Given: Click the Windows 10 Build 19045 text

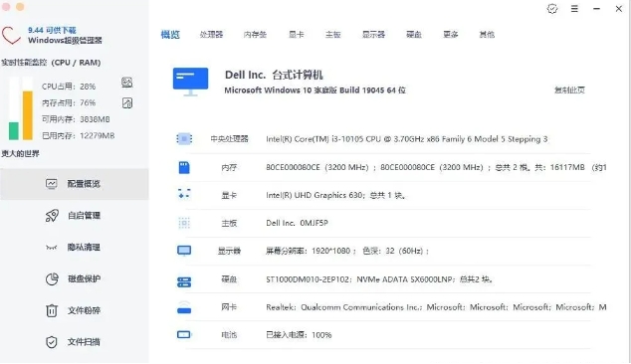Looking at the screenshot, I should coord(315,91).
